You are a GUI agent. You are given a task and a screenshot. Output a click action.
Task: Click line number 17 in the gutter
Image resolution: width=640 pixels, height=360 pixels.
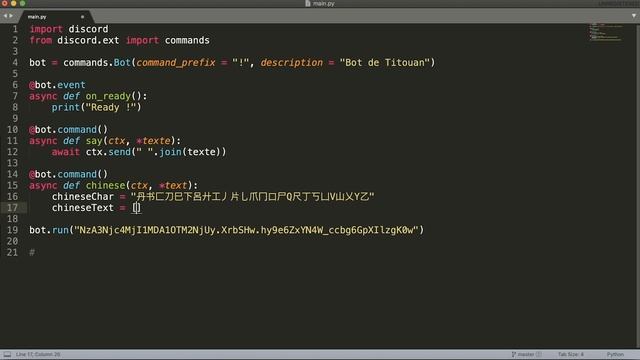click(x=12, y=207)
